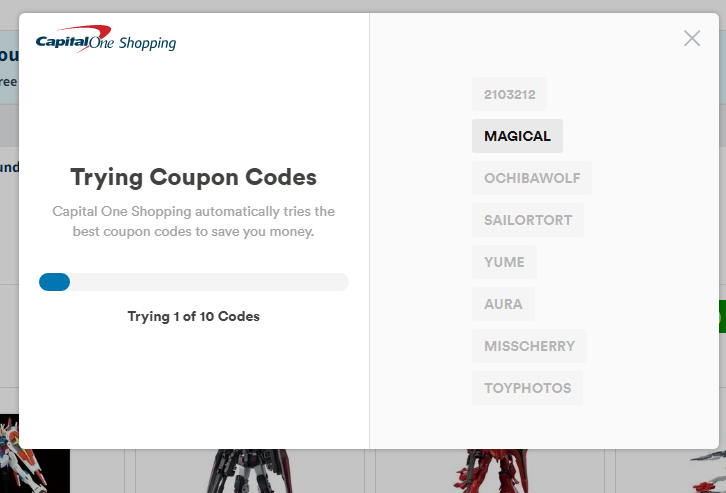
Task: Click the Capital One Shopping logo
Action: [106, 39]
